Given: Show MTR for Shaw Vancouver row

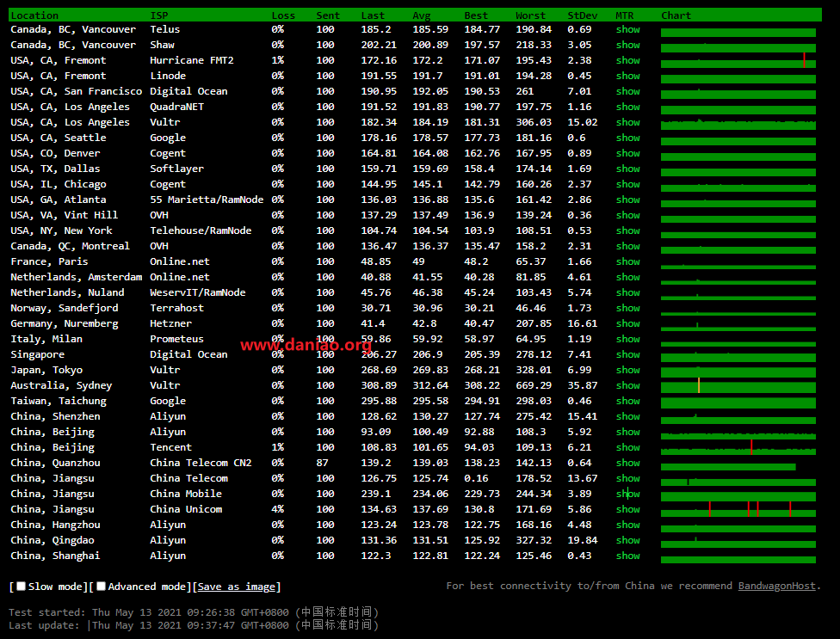Looking at the screenshot, I should (628, 45).
